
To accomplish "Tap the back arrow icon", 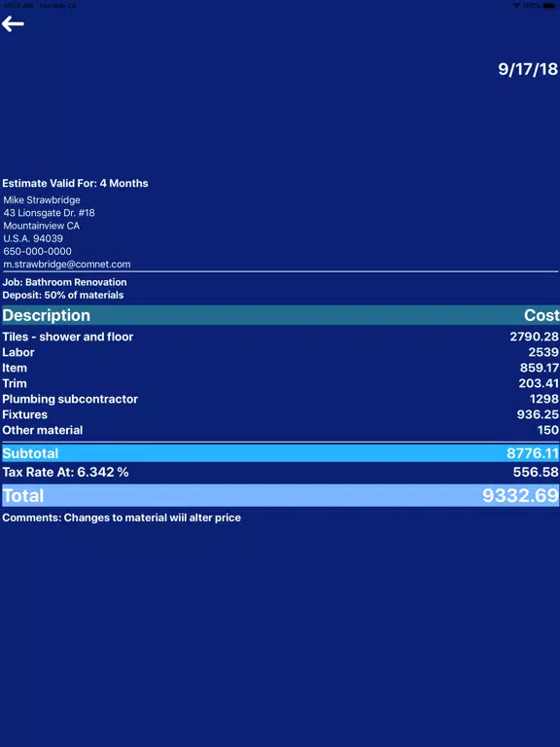I will [x=13, y=23].
